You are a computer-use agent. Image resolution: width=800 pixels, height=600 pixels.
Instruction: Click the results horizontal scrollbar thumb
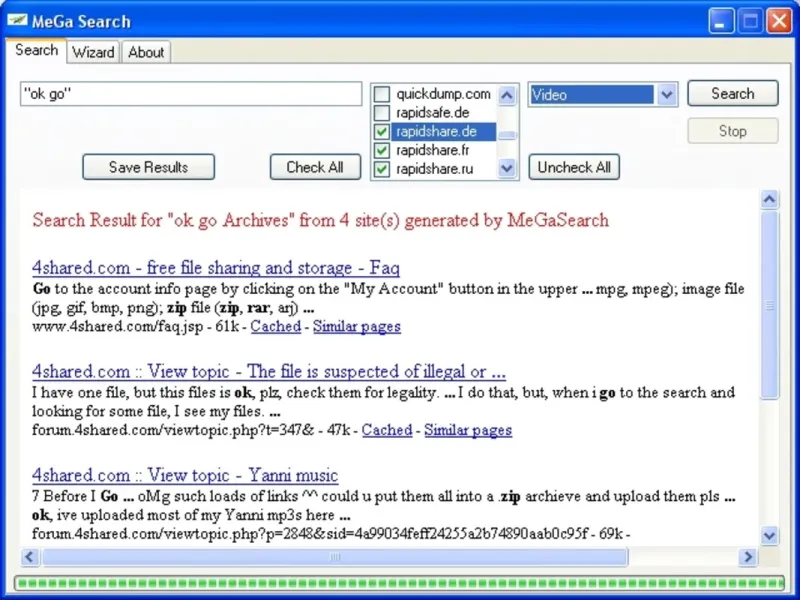point(335,557)
